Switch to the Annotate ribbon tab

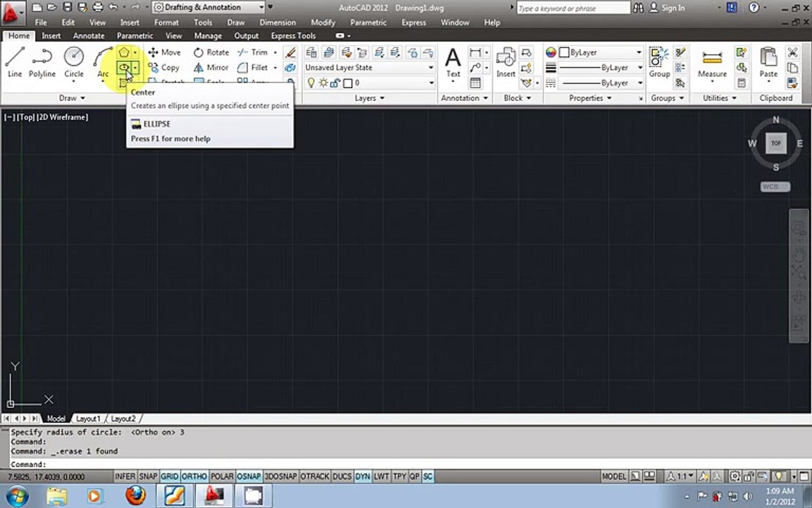coord(89,36)
